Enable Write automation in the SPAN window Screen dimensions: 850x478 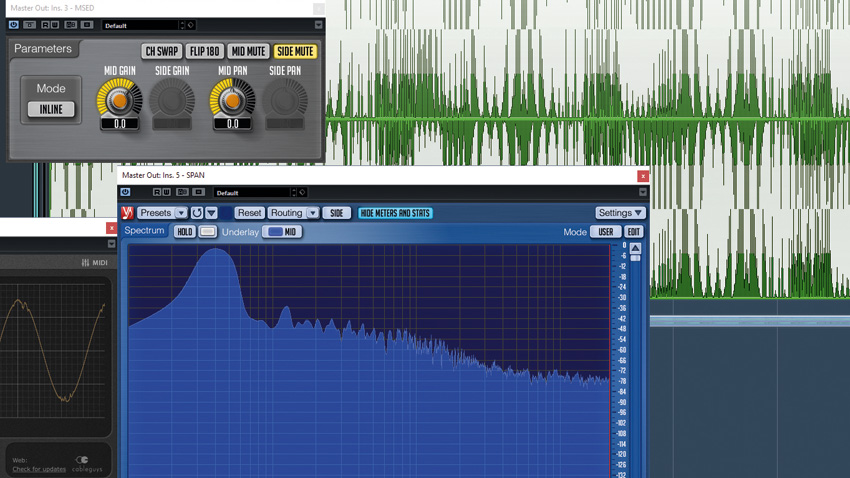(x=166, y=192)
